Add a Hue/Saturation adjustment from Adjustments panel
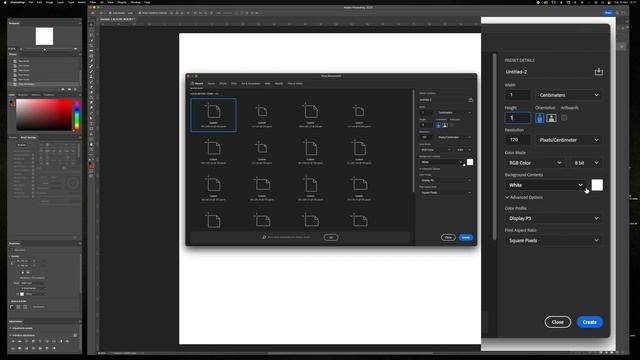 [x=47, y=341]
